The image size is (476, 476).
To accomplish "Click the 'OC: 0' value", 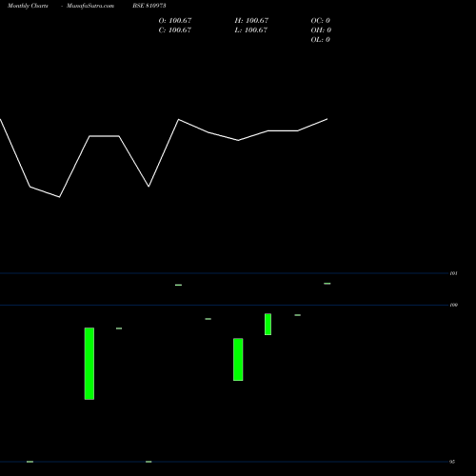I will 321,21.
